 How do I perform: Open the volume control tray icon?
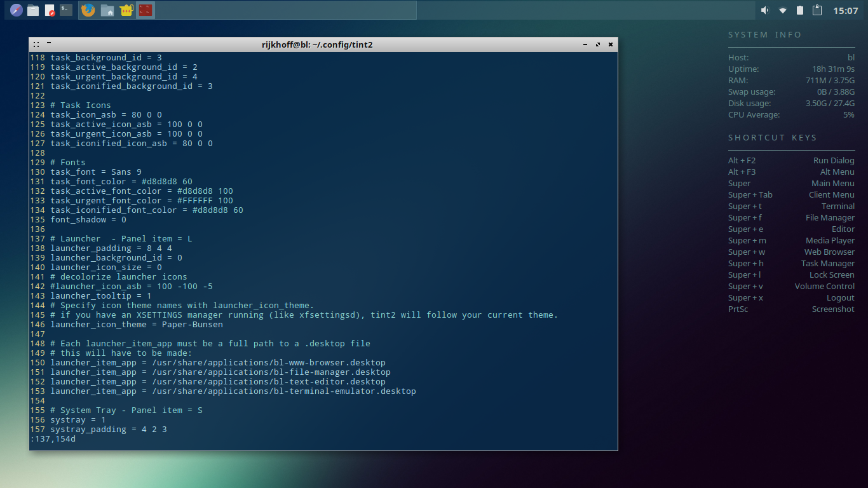(765, 10)
